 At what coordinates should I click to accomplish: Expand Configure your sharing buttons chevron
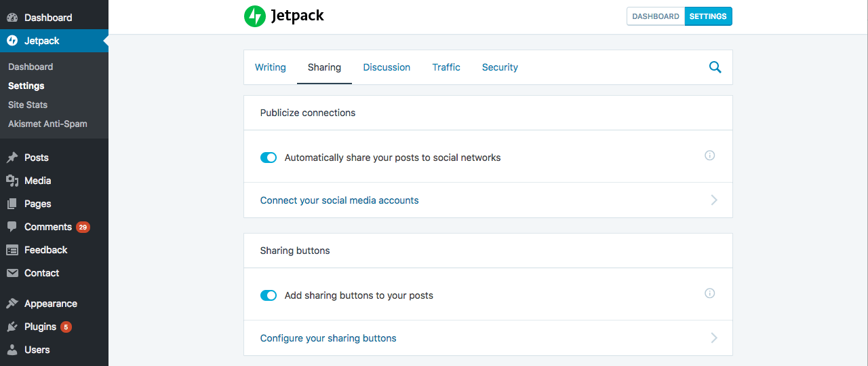click(714, 338)
